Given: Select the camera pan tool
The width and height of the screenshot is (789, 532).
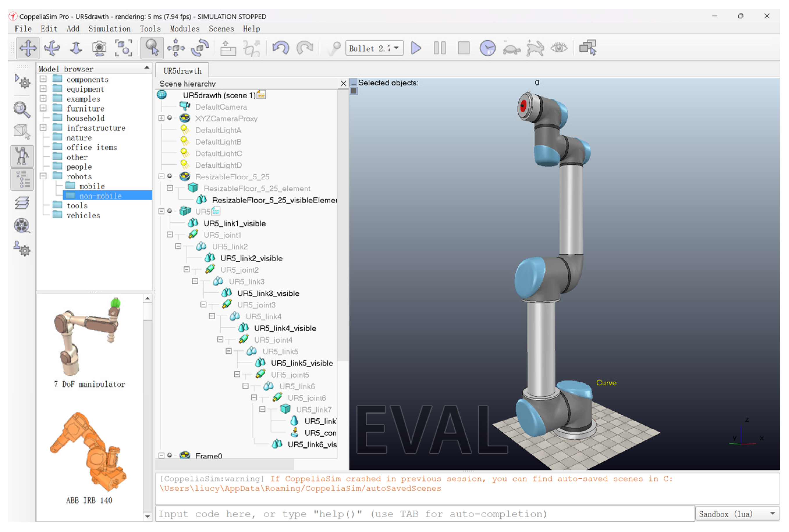Looking at the screenshot, I should [28, 48].
